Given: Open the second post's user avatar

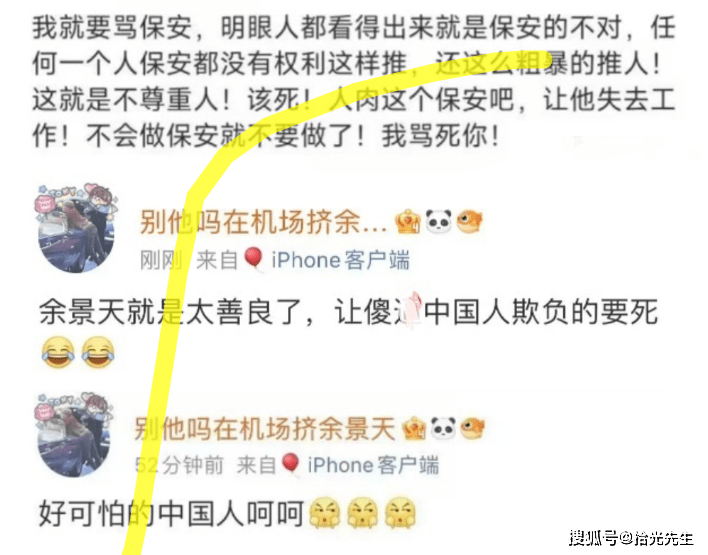Looking at the screenshot, I should [73, 435].
